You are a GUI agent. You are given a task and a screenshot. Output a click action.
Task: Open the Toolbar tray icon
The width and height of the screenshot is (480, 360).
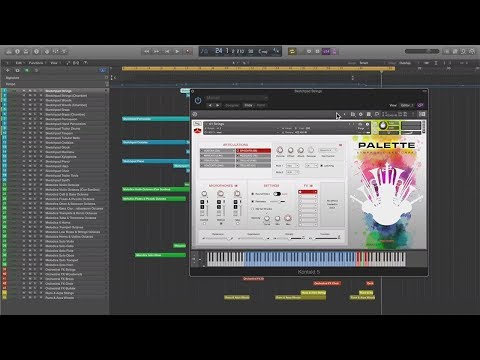26,52
